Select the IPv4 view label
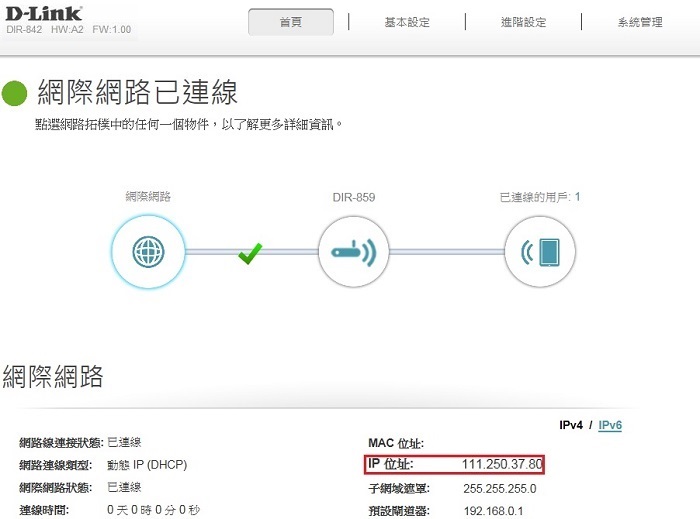700x519 pixels. [x=572, y=426]
